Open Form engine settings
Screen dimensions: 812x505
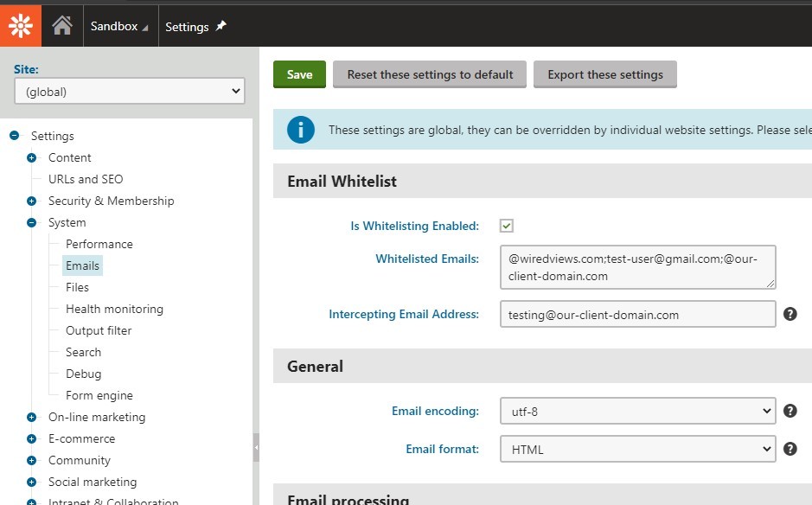point(99,396)
